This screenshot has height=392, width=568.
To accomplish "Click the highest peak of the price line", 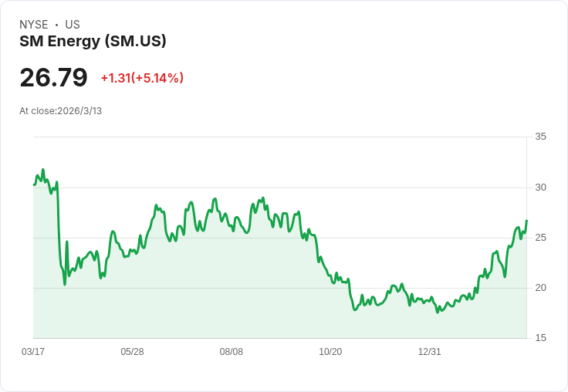I will tap(43, 170).
